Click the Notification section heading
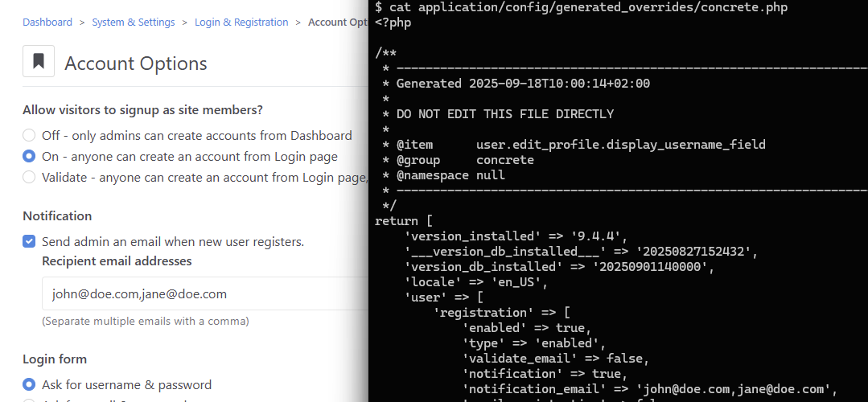 pyautogui.click(x=57, y=215)
